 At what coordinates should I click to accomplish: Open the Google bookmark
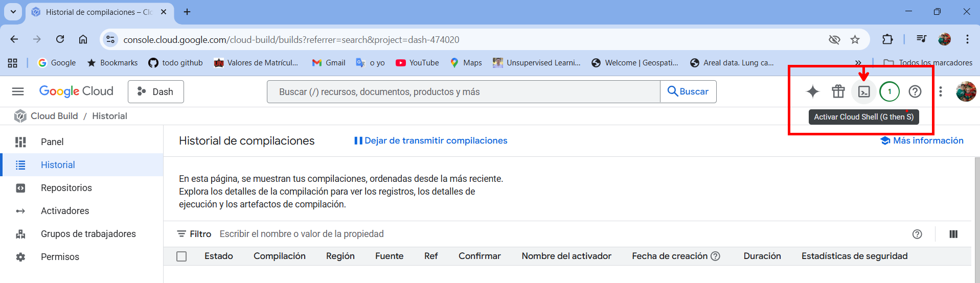[x=57, y=63]
